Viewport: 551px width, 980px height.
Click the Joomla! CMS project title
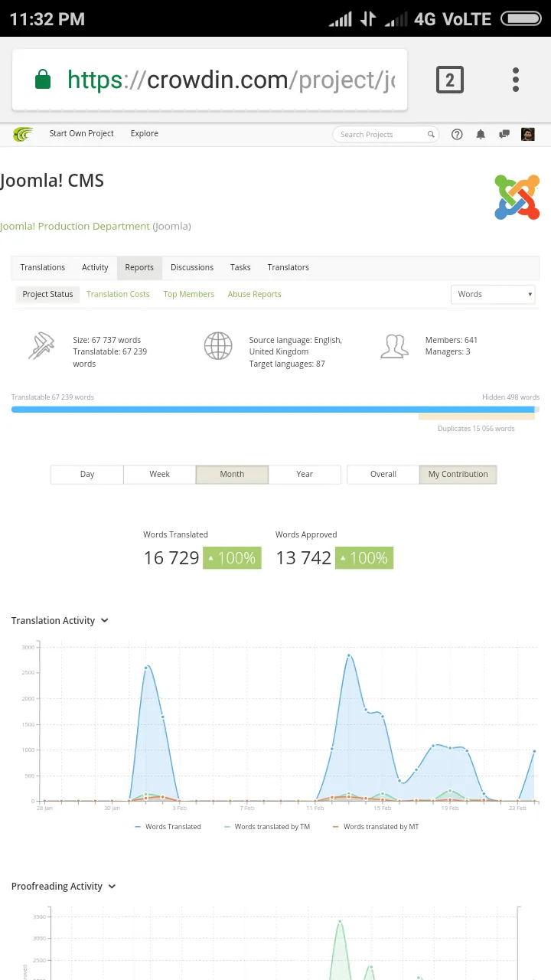click(x=52, y=181)
